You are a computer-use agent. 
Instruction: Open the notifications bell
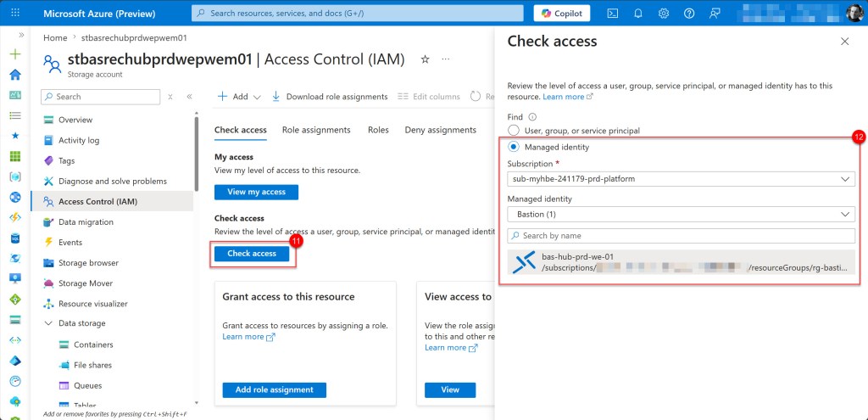637,13
